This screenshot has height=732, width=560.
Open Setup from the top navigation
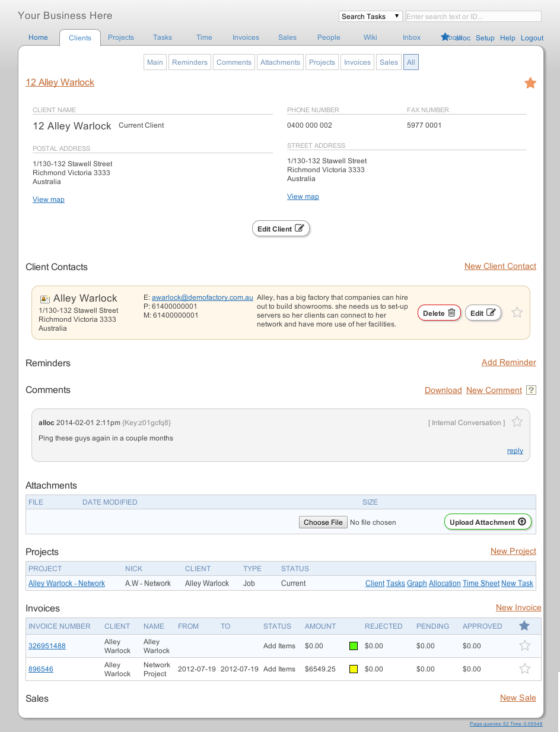[485, 37]
